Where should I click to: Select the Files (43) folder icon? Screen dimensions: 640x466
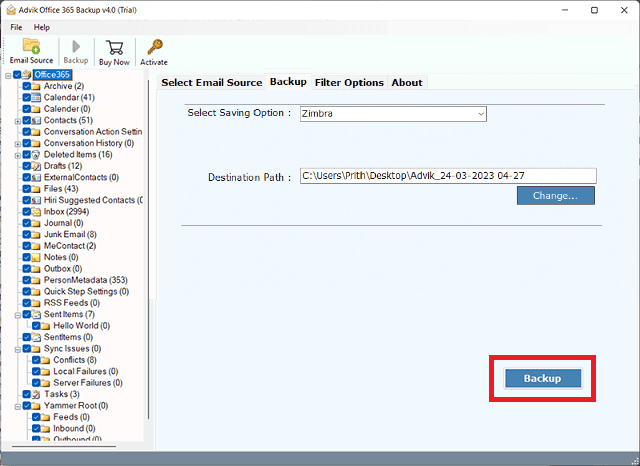pos(36,189)
